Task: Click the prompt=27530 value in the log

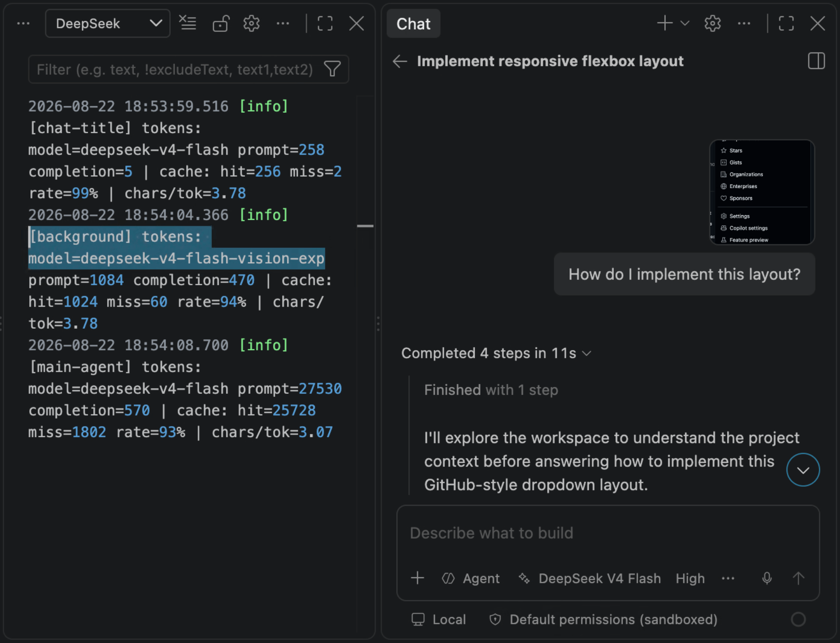Action: (x=290, y=388)
